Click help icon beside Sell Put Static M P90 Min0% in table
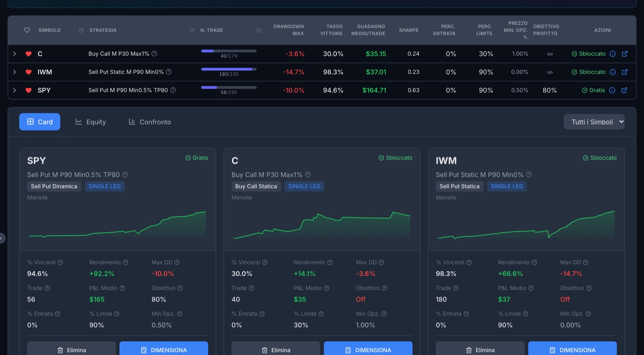644x355 pixels. 169,72
